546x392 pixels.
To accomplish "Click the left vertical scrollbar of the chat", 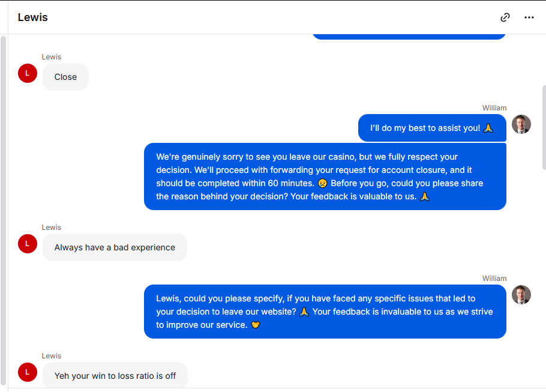I will 3,210.
